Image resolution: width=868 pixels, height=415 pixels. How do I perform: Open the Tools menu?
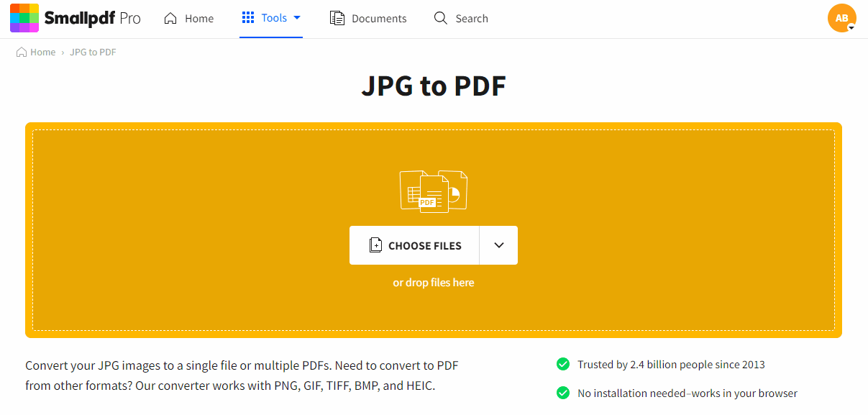[x=271, y=18]
